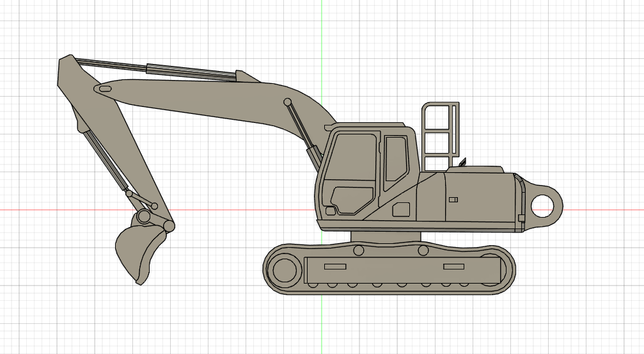This screenshot has height=354, width=644.
Task: Click the oval slot at boom tip
Action: (x=105, y=88)
